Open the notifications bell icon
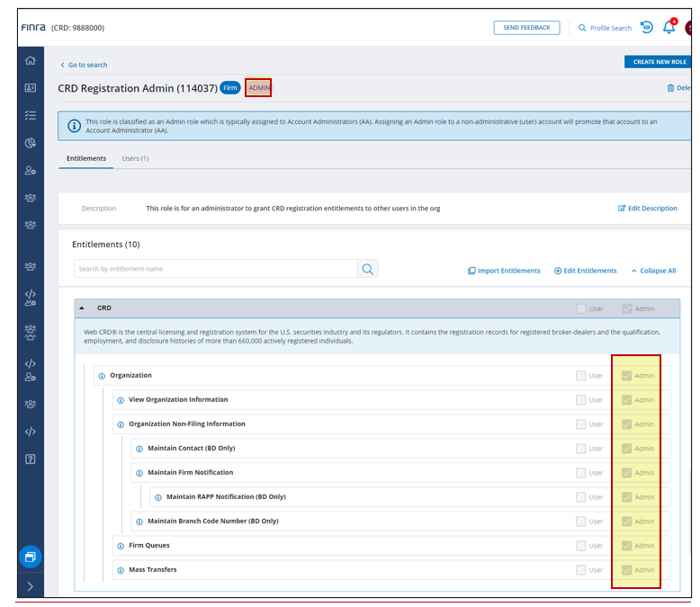This screenshot has height=607, width=700. pos(669,28)
